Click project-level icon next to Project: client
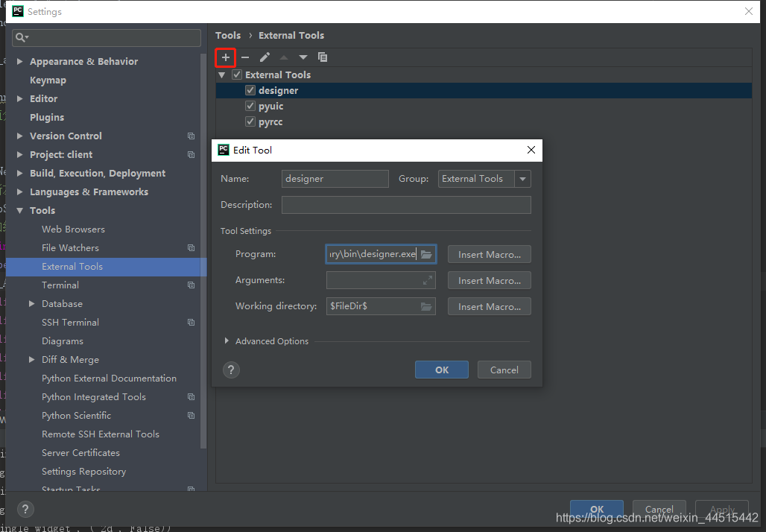 191,154
